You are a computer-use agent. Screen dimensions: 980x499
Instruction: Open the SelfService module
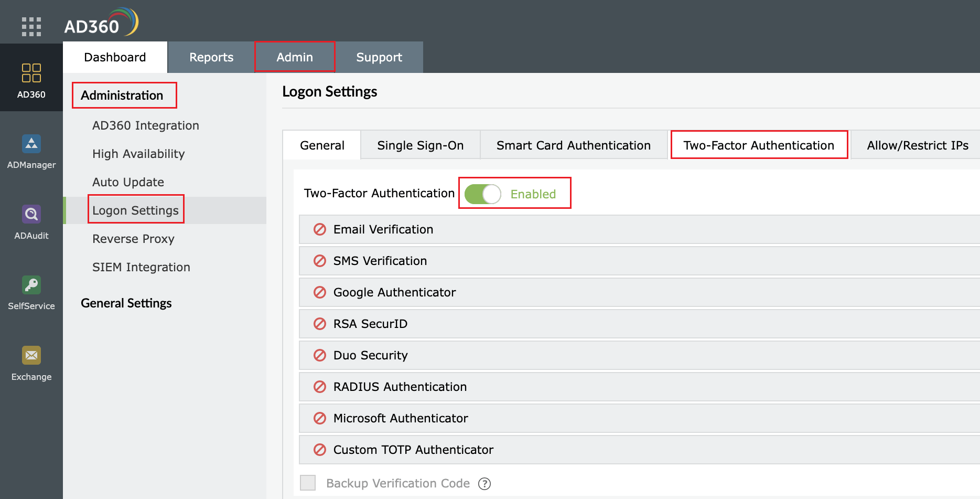31,291
